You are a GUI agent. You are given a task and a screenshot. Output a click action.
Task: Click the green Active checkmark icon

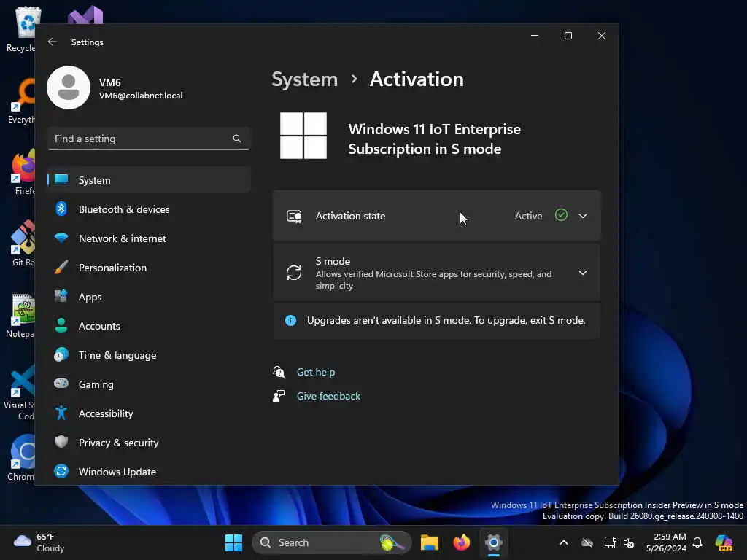point(561,215)
